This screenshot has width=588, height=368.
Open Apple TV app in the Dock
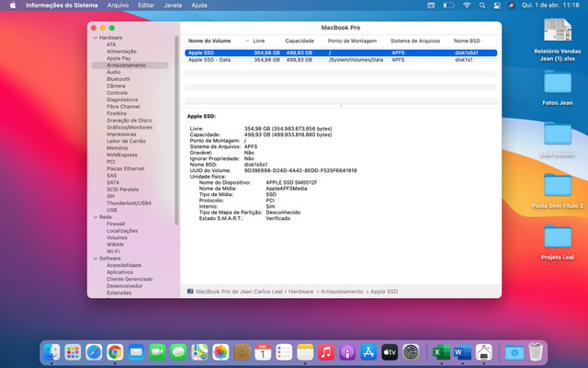tap(390, 352)
